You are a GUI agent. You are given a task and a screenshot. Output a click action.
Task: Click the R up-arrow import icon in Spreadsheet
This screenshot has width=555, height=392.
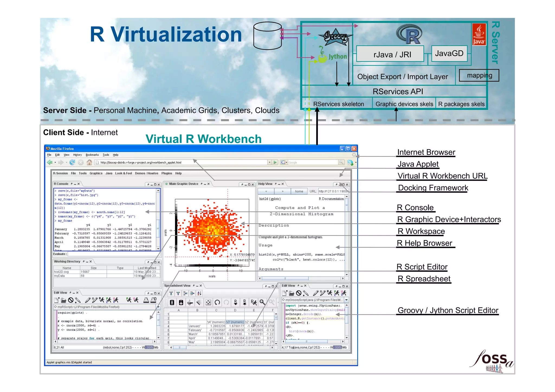click(x=245, y=302)
